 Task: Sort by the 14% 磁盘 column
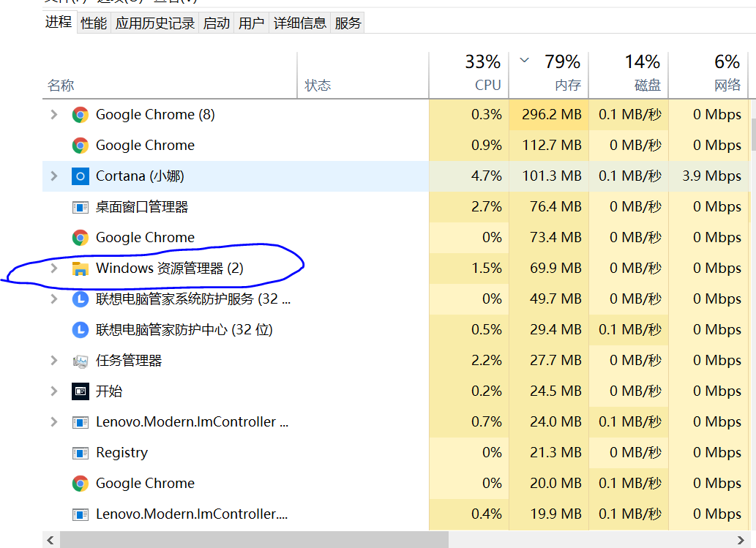coord(629,75)
